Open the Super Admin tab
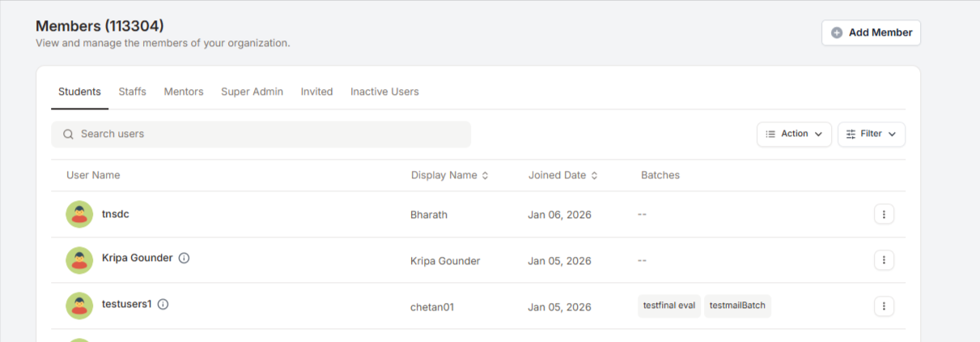This screenshot has width=980, height=342. click(x=252, y=92)
